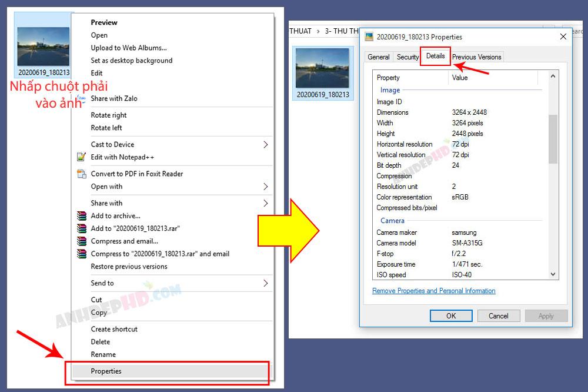
Task: Expand the Open with submenu arrow
Action: (x=266, y=187)
